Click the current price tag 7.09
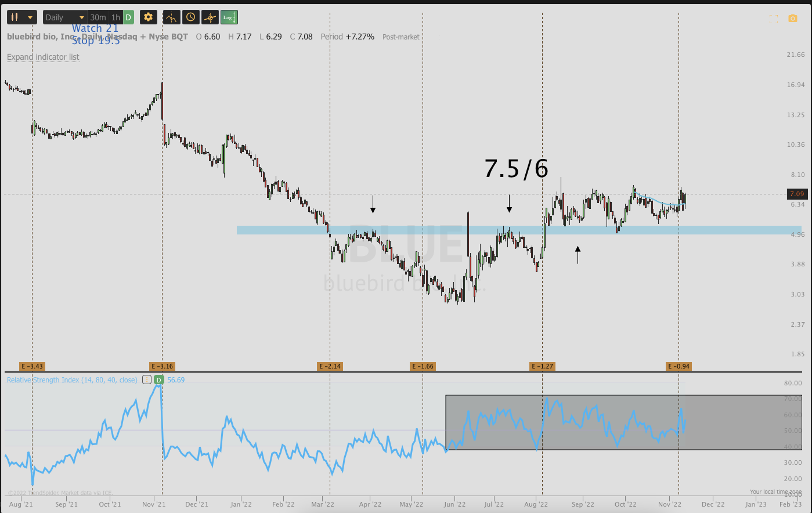This screenshot has height=513, width=812. [x=796, y=194]
